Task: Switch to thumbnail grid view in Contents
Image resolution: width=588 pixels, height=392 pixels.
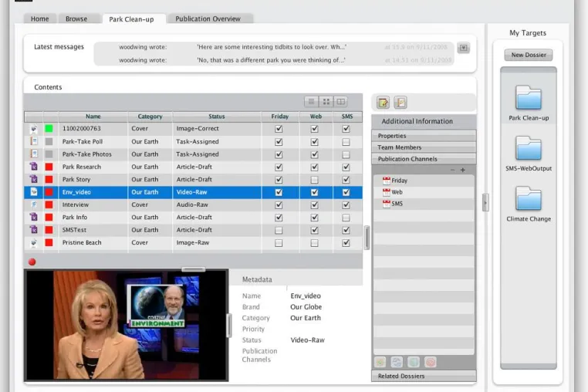Action: (326, 102)
